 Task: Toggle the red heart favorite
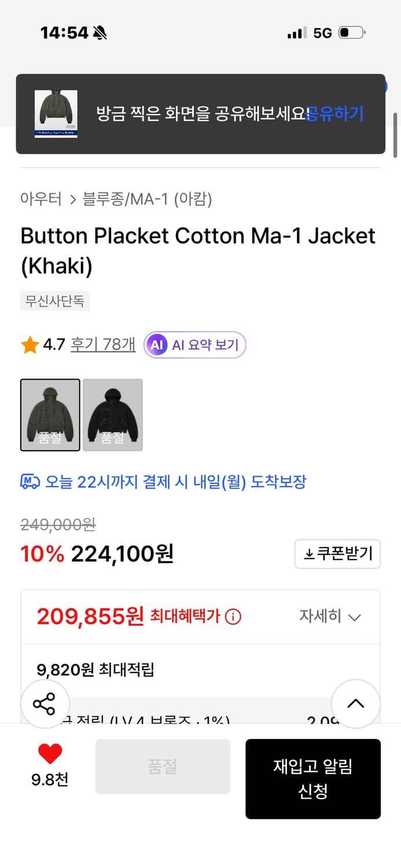[x=51, y=754]
